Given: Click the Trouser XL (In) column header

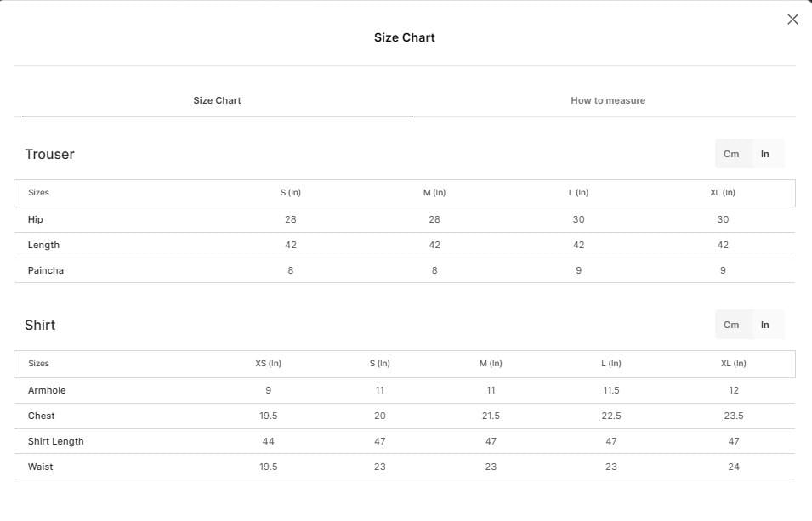Looking at the screenshot, I should [723, 193].
